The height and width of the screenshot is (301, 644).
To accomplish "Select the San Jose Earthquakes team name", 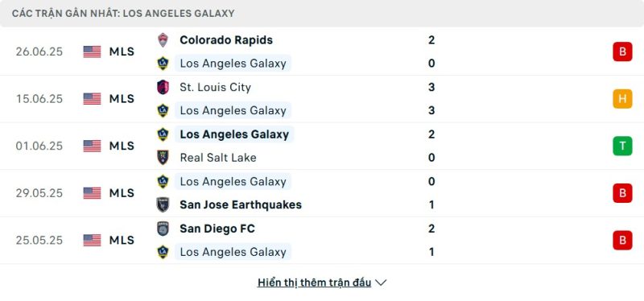I will point(241,204).
